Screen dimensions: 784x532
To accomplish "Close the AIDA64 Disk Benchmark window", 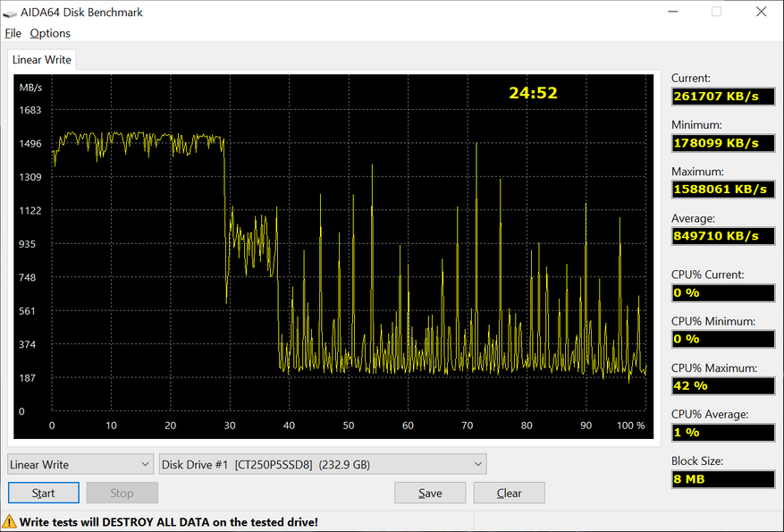I will (x=760, y=13).
